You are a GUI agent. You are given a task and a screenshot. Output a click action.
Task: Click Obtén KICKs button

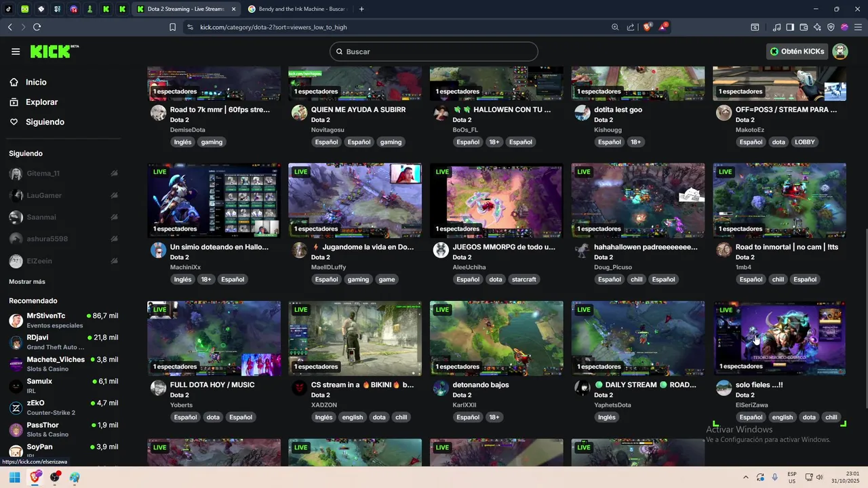pos(797,52)
